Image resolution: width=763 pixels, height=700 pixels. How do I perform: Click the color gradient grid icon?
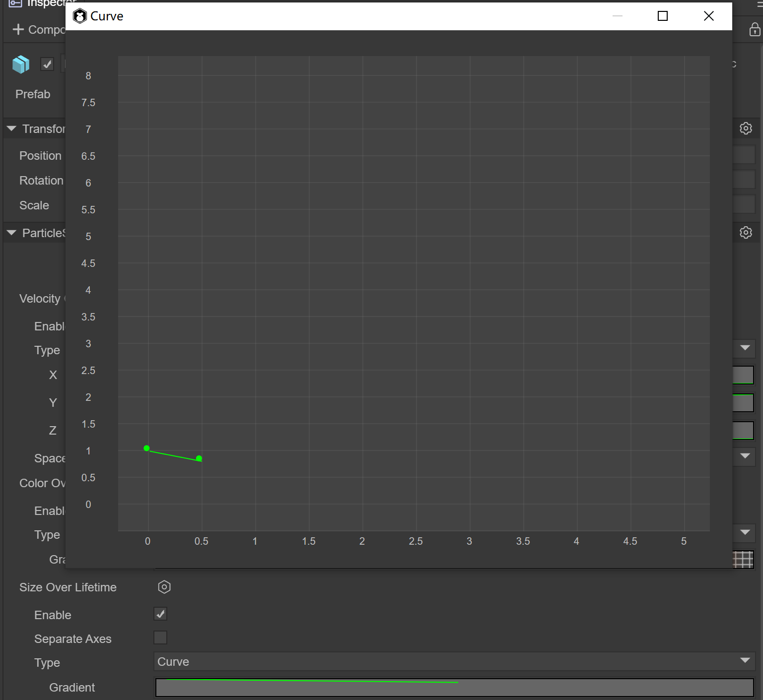pyautogui.click(x=743, y=560)
